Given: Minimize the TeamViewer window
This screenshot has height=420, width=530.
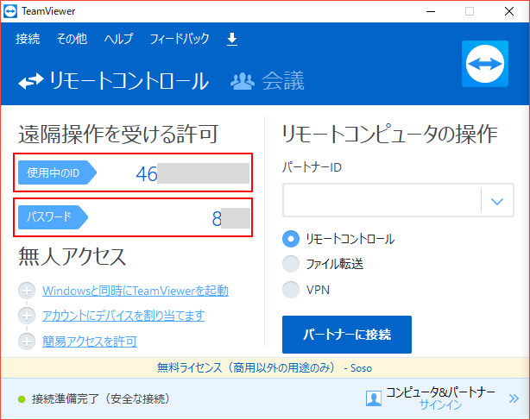Looking at the screenshot, I should point(430,11).
